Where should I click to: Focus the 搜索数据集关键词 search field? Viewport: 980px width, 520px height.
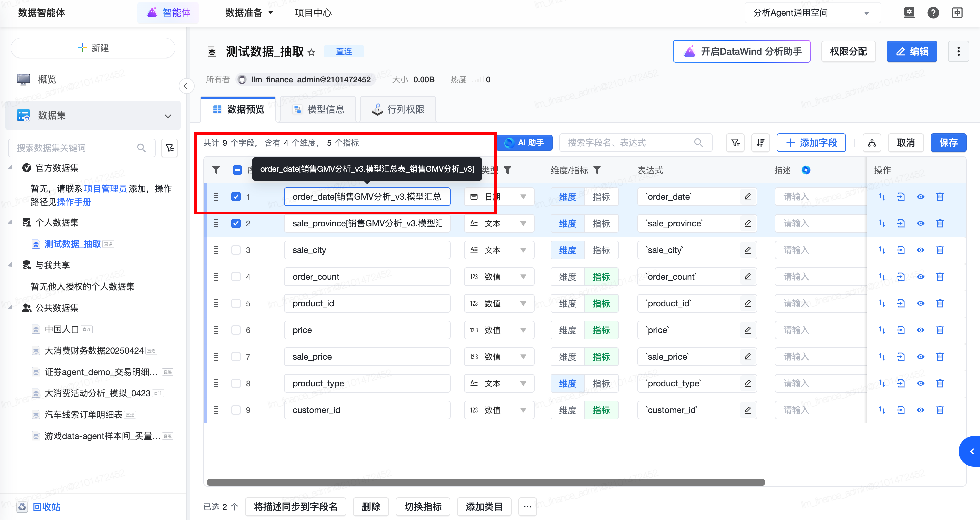pyautogui.click(x=81, y=148)
